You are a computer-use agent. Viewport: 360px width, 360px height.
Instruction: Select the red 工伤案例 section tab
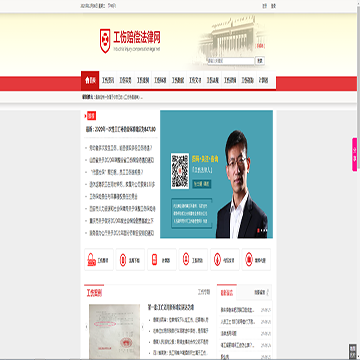[94, 293]
